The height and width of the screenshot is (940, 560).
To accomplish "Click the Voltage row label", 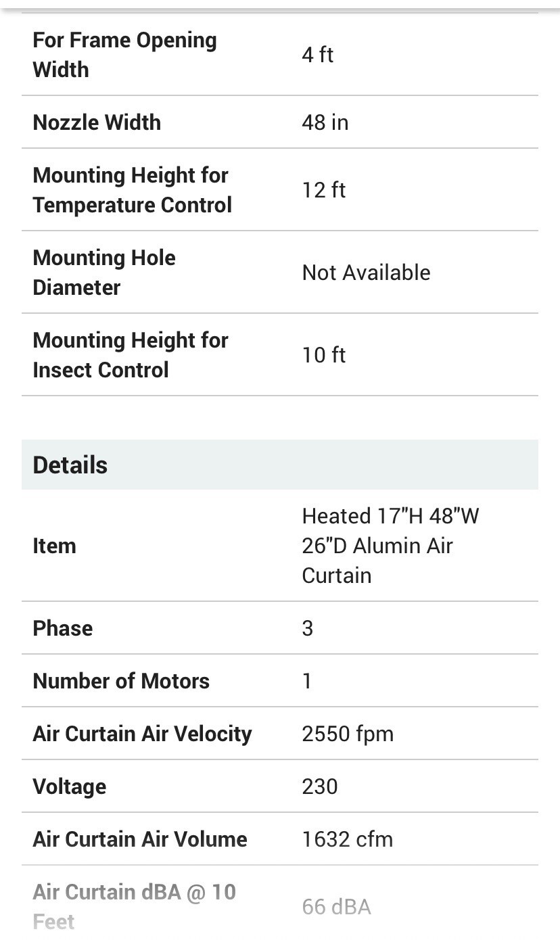I will (69, 786).
